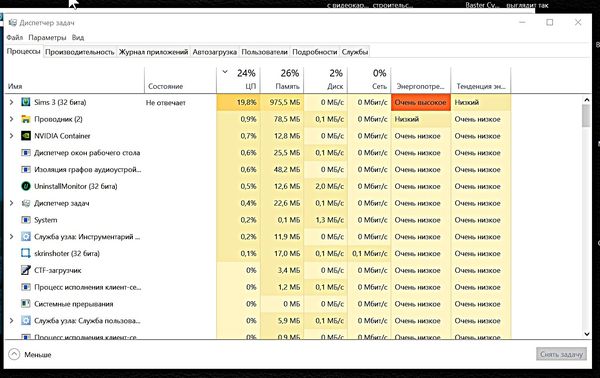Image resolution: width=600 pixels, height=378 pixels.
Task: Select the CTF-загрузчик row name
Action: 58,270
